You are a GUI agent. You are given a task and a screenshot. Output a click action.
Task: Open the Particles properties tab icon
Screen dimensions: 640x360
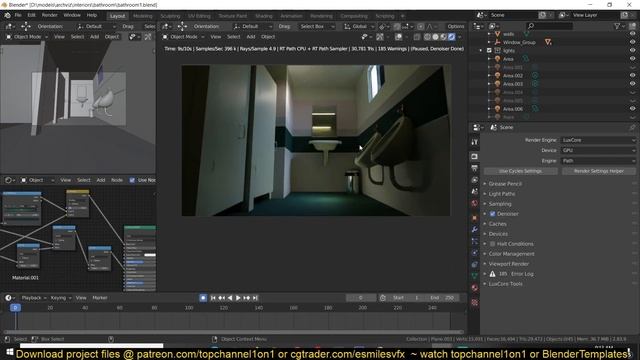pos(474,241)
